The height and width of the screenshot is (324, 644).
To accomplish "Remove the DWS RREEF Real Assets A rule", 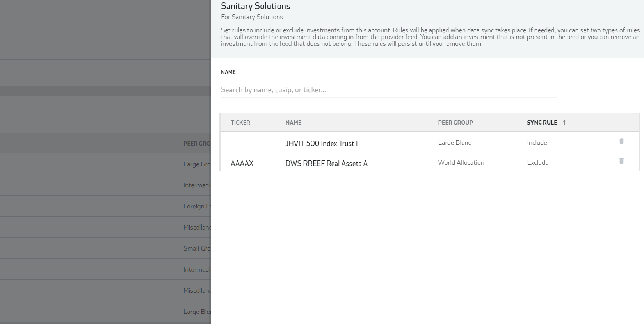I will pyautogui.click(x=621, y=161).
